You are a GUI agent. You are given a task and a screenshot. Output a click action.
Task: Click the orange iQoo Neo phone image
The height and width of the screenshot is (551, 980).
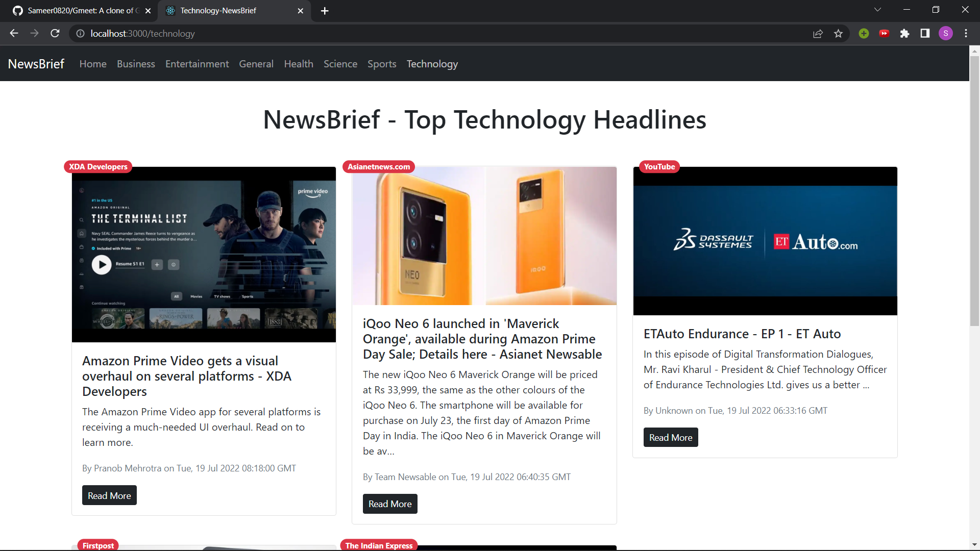(484, 236)
